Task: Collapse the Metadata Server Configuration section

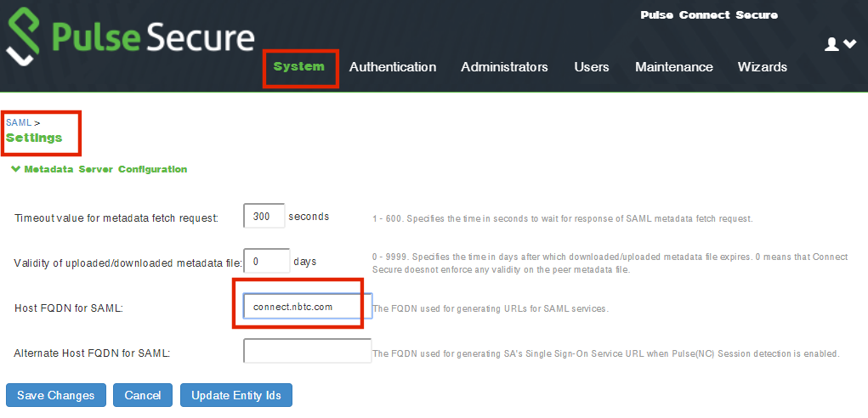Action: 99,169
